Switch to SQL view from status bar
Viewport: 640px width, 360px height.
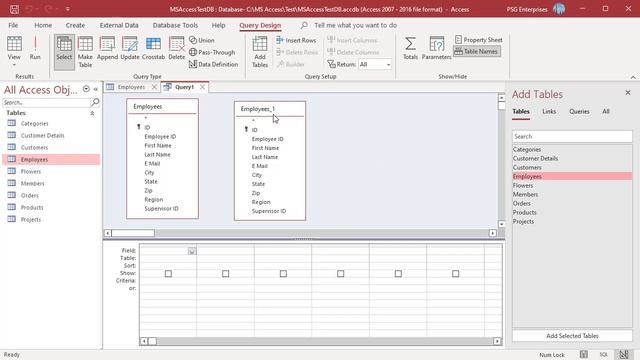604,355
